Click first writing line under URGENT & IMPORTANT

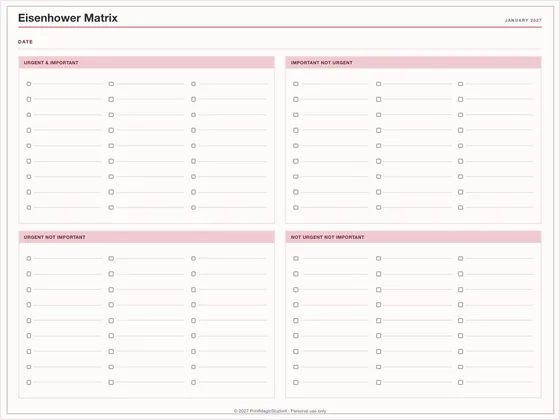68,84
